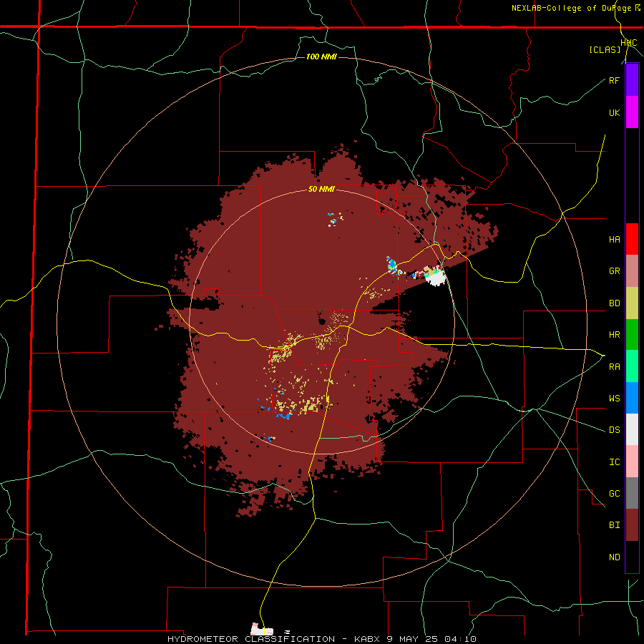
Task: Click the HA red legend swatch
Action: click(x=632, y=239)
